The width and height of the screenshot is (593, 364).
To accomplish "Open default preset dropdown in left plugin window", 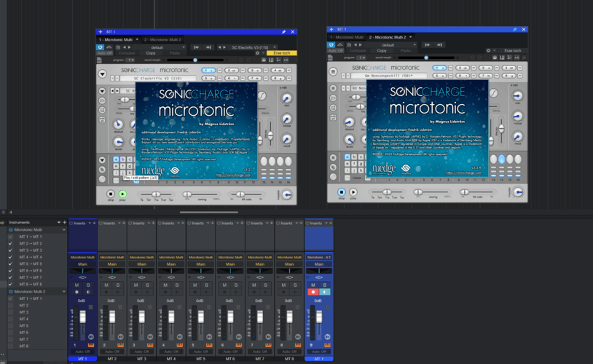I will [160, 47].
